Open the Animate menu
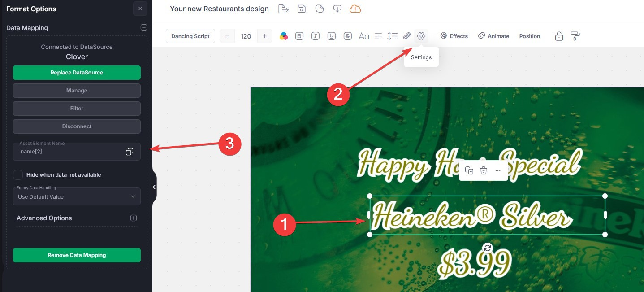The width and height of the screenshot is (644, 292). click(x=493, y=36)
